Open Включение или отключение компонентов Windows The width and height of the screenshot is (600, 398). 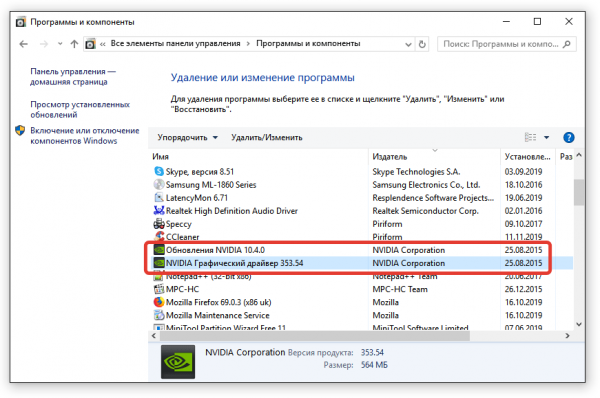pyautogui.click(x=85, y=135)
